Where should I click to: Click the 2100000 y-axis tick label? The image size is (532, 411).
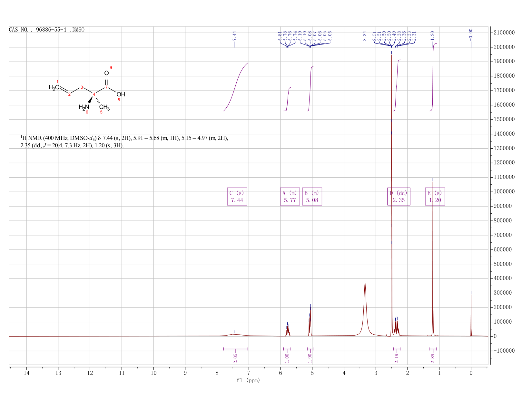pos(504,33)
